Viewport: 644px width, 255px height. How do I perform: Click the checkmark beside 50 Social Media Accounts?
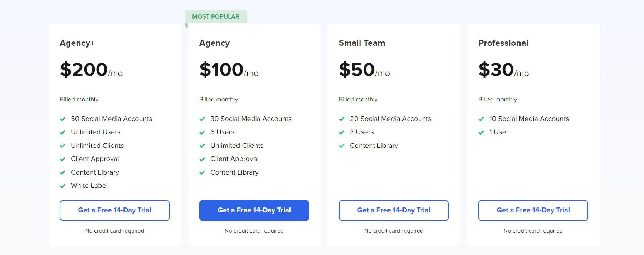pos(63,119)
